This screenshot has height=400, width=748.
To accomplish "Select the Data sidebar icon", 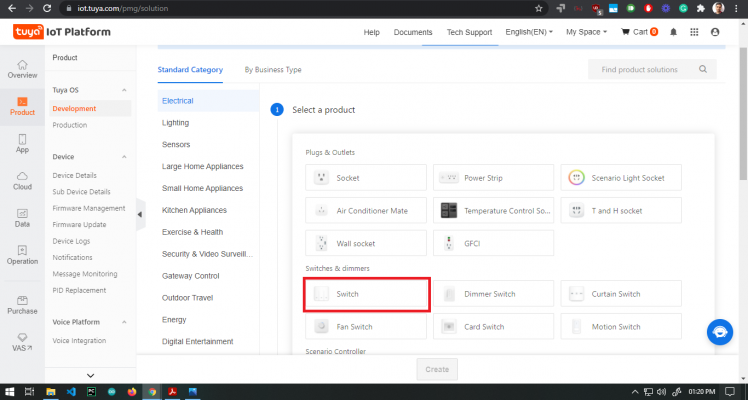I will pos(22,217).
